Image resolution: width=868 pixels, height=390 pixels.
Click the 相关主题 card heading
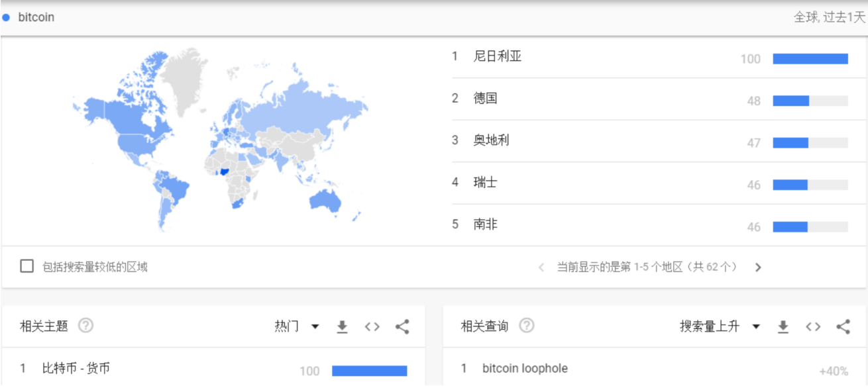tap(44, 326)
